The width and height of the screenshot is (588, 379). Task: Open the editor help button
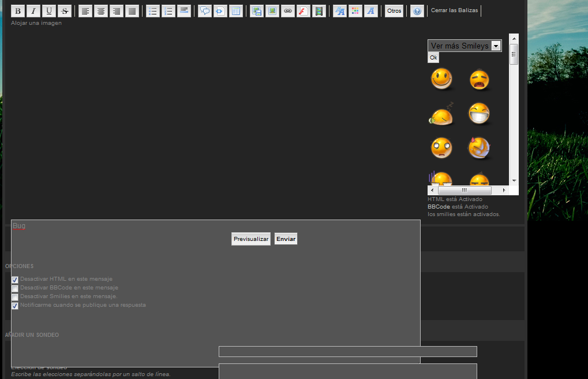417,11
